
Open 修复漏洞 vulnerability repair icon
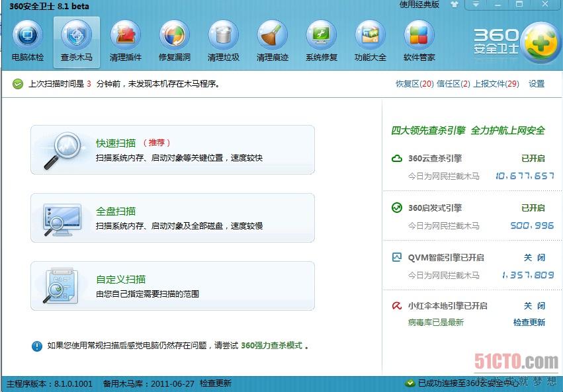pyautogui.click(x=175, y=35)
